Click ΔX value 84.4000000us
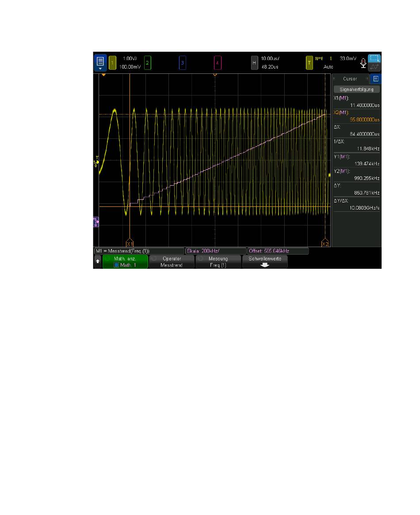Viewport: 420px width, 515px height. pyautogui.click(x=365, y=134)
